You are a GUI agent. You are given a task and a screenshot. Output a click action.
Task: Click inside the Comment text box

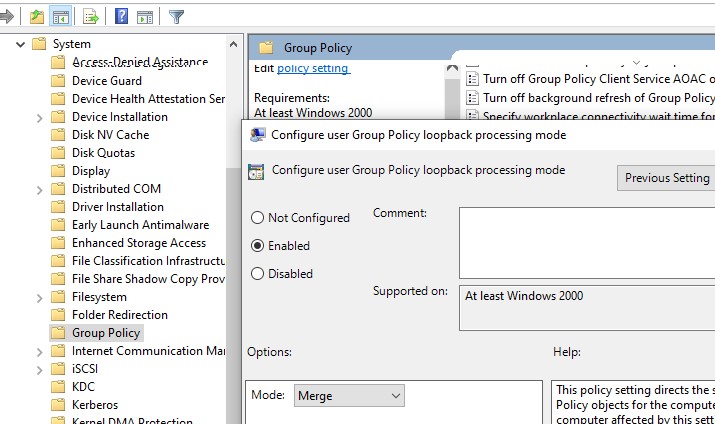[x=586, y=242]
